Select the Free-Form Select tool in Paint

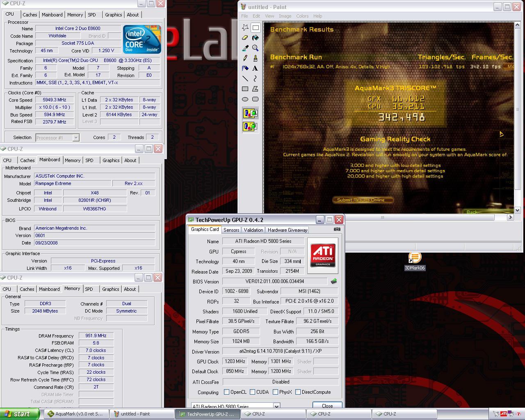(x=245, y=27)
